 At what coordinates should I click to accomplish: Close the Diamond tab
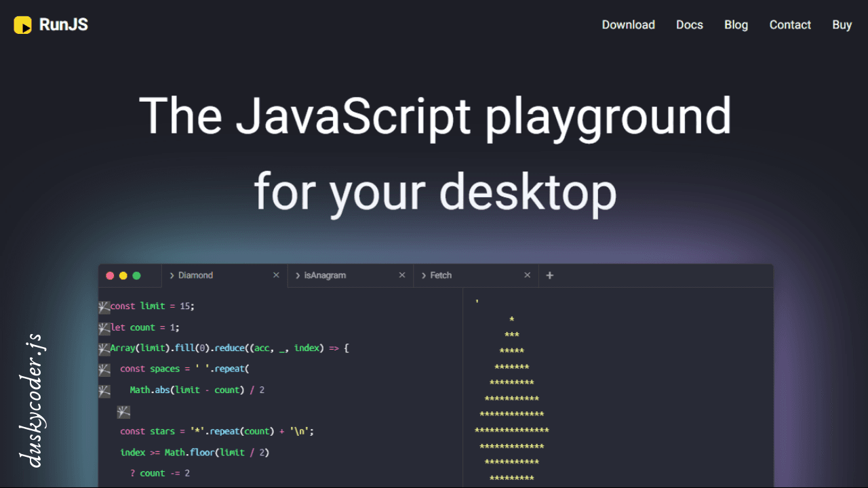coord(276,275)
